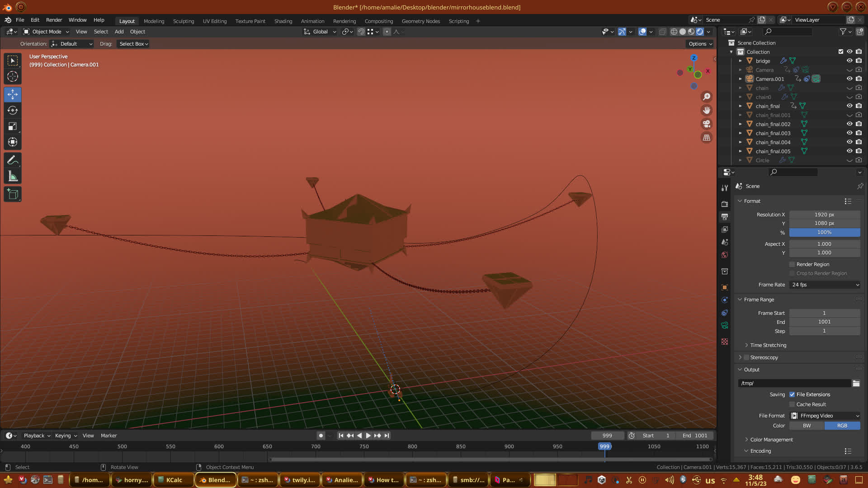Select the BW color mode button
Image resolution: width=868 pixels, height=488 pixels.
(x=807, y=426)
